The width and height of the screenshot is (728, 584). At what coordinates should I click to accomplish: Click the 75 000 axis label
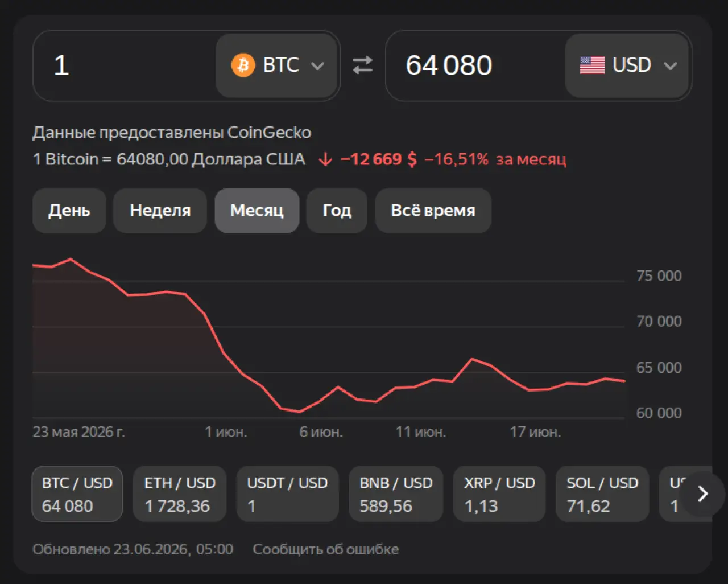click(x=659, y=276)
